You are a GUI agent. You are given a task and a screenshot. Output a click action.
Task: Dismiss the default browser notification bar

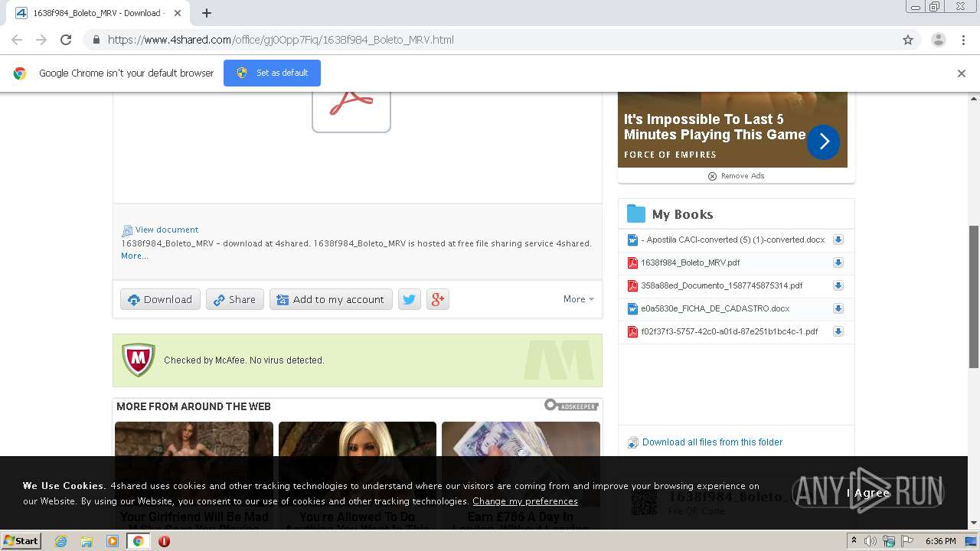point(962,73)
